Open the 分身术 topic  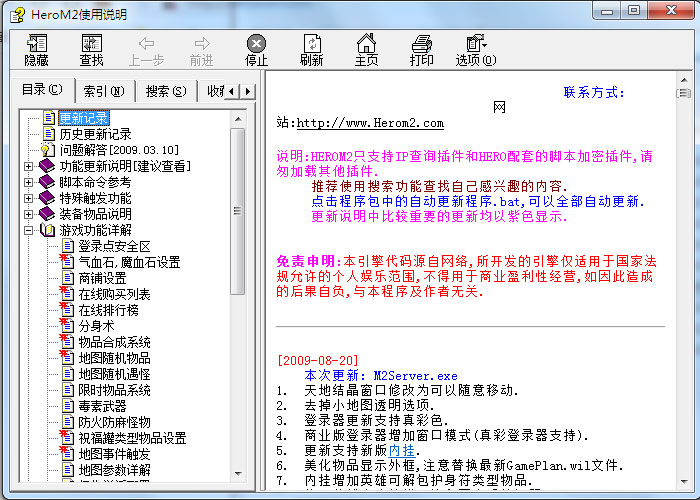(96, 326)
